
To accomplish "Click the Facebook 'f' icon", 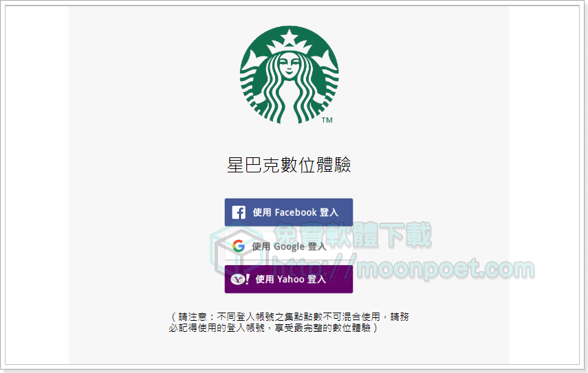I will 239,212.
